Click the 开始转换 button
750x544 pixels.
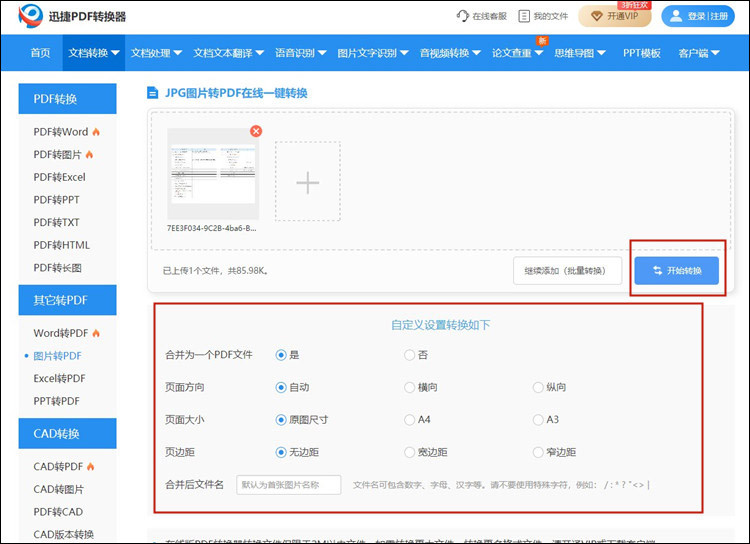tap(676, 271)
